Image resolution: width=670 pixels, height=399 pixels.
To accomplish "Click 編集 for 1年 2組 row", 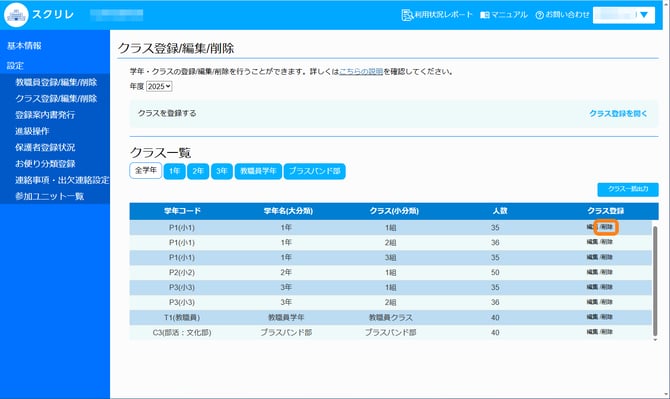I will pos(592,242).
